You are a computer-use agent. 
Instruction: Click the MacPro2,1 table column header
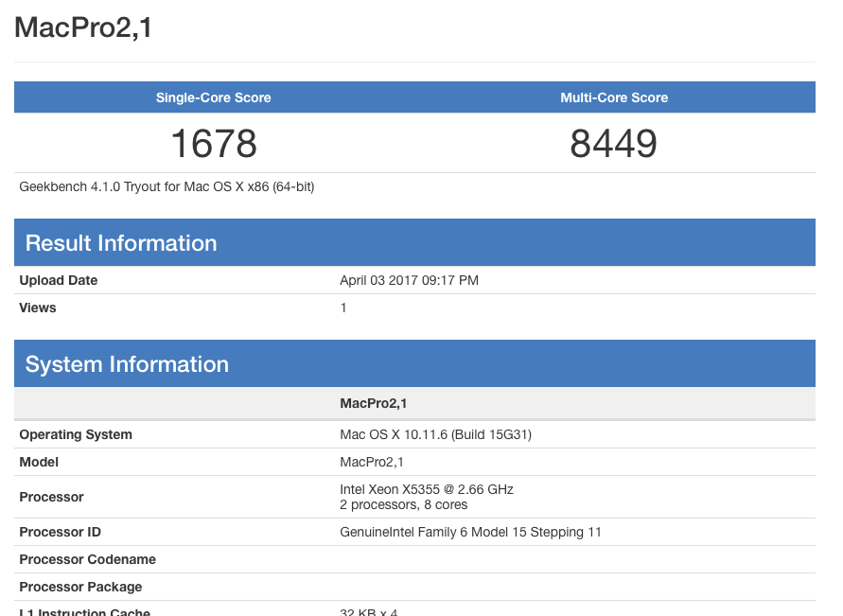pyautogui.click(x=373, y=404)
